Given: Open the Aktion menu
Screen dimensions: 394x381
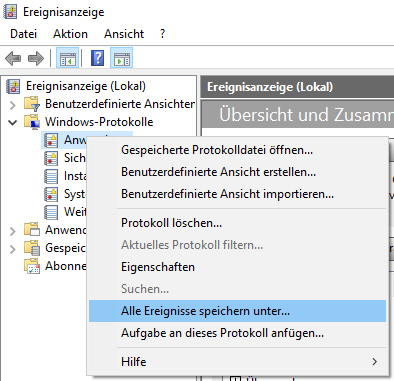Looking at the screenshot, I should point(70,34).
